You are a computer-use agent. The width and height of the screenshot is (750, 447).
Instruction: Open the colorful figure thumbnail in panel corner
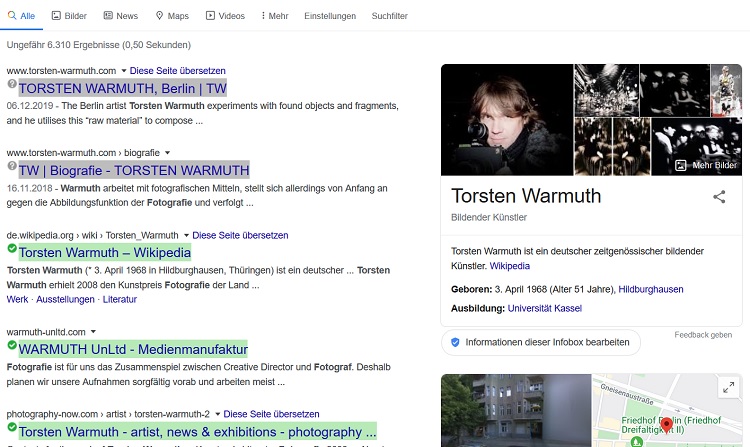tap(726, 90)
